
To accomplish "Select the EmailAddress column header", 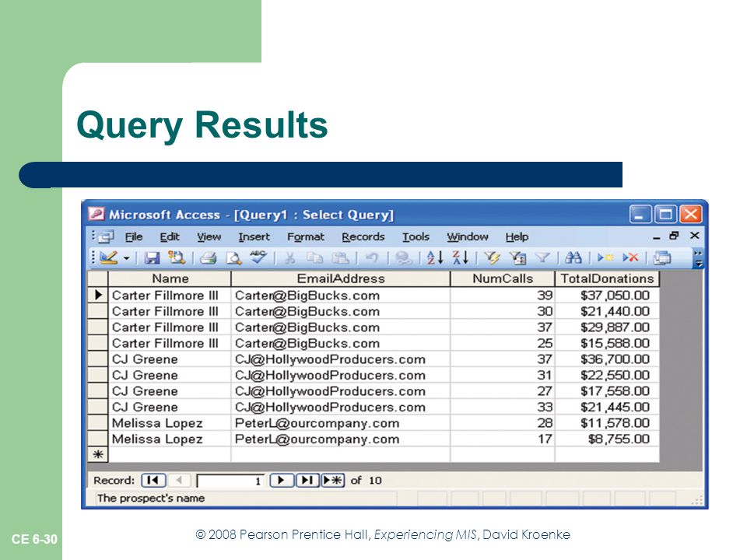I will point(341,278).
